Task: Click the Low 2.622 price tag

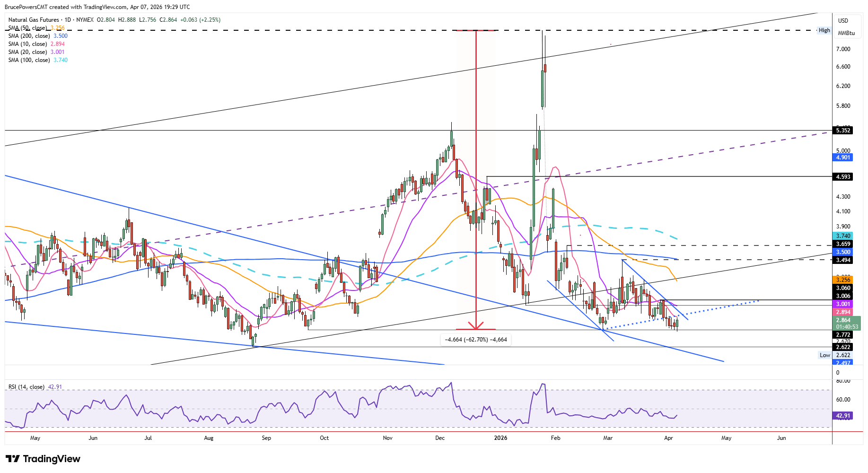Action: click(x=835, y=355)
